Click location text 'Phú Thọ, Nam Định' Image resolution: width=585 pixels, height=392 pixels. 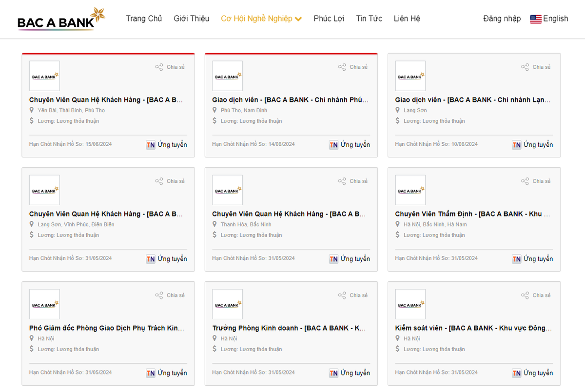(x=244, y=110)
